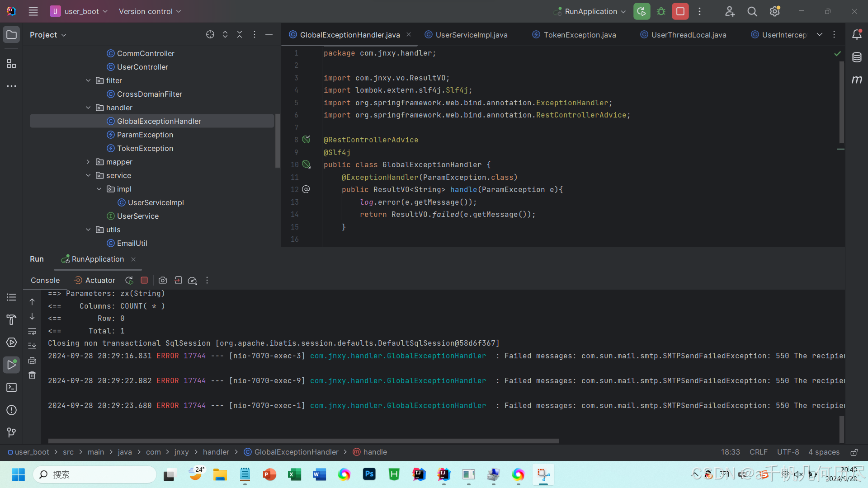Start debugging with the bug icon

pos(660,11)
